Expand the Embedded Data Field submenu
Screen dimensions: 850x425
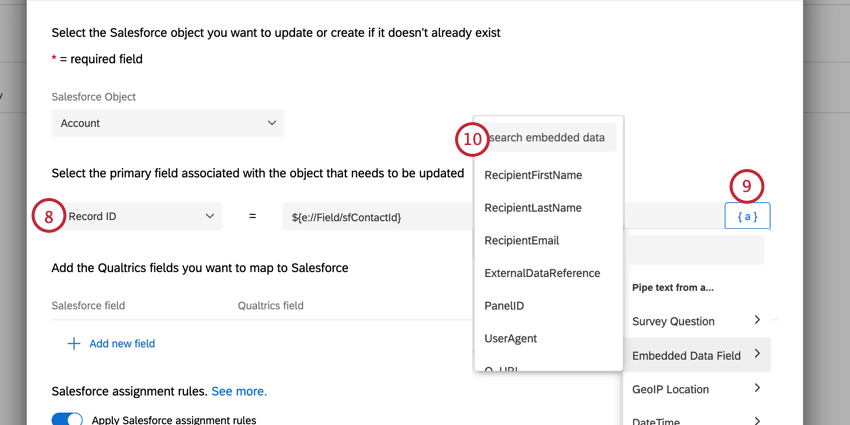[696, 355]
